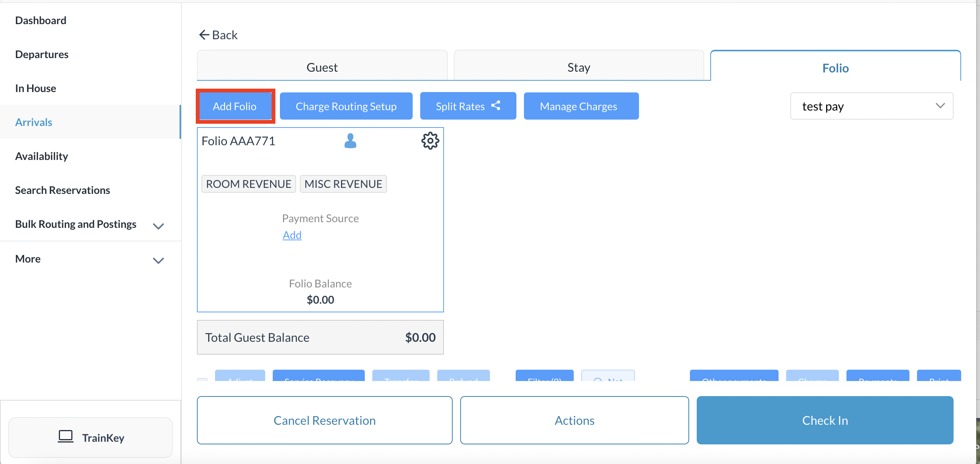This screenshot has height=464, width=980.
Task: Click the share icon in Split Rates
Action: coord(496,106)
